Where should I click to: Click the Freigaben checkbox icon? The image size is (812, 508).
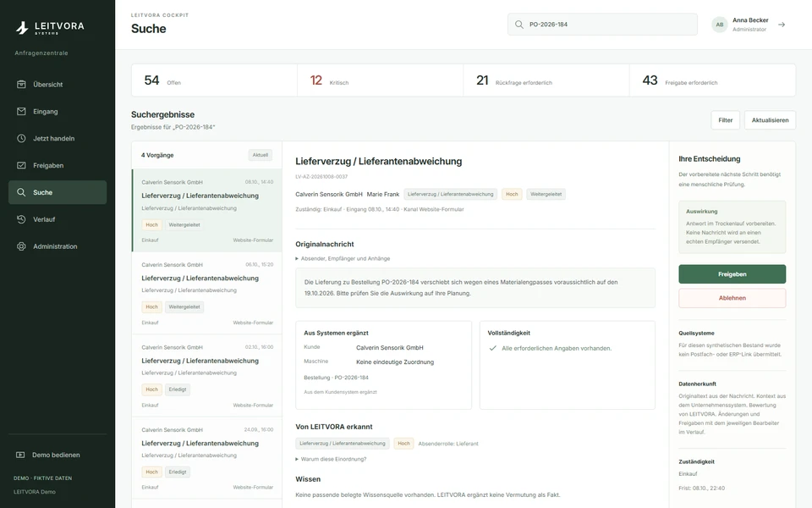coord(21,165)
